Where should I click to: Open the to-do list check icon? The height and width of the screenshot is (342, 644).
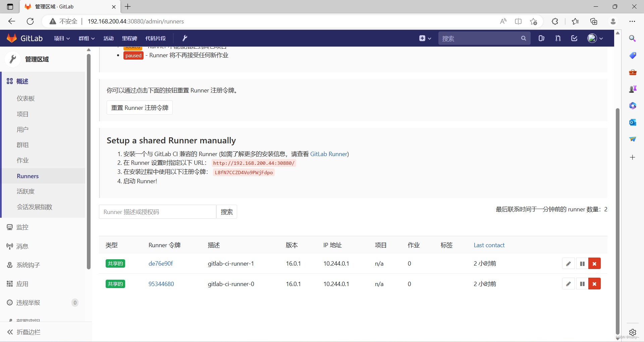pos(574,38)
